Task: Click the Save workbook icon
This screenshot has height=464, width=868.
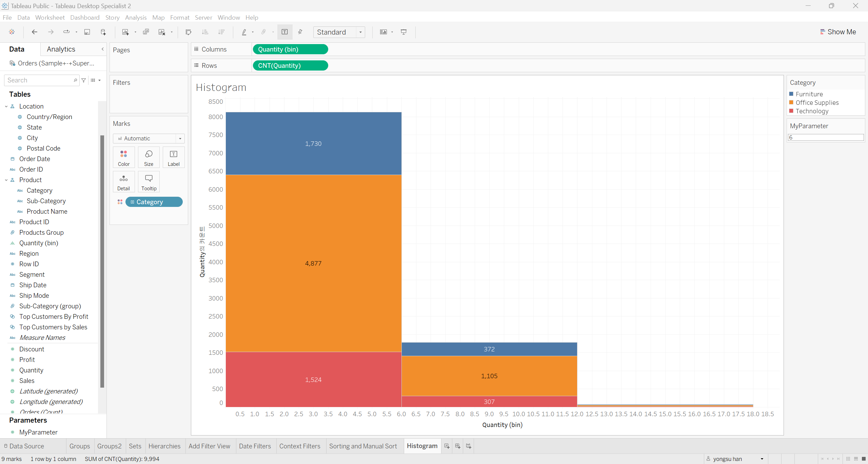Action: click(87, 32)
